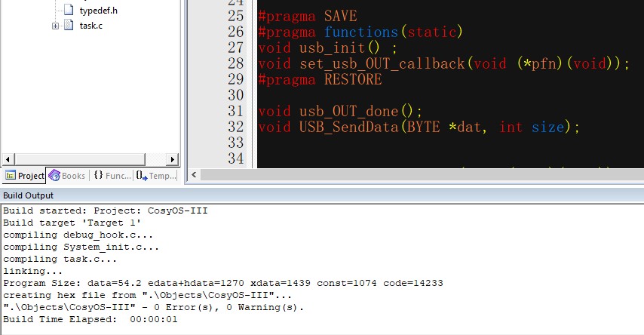This screenshot has width=644, height=335.
Task: Switch to the Templates tab
Action: point(158,176)
